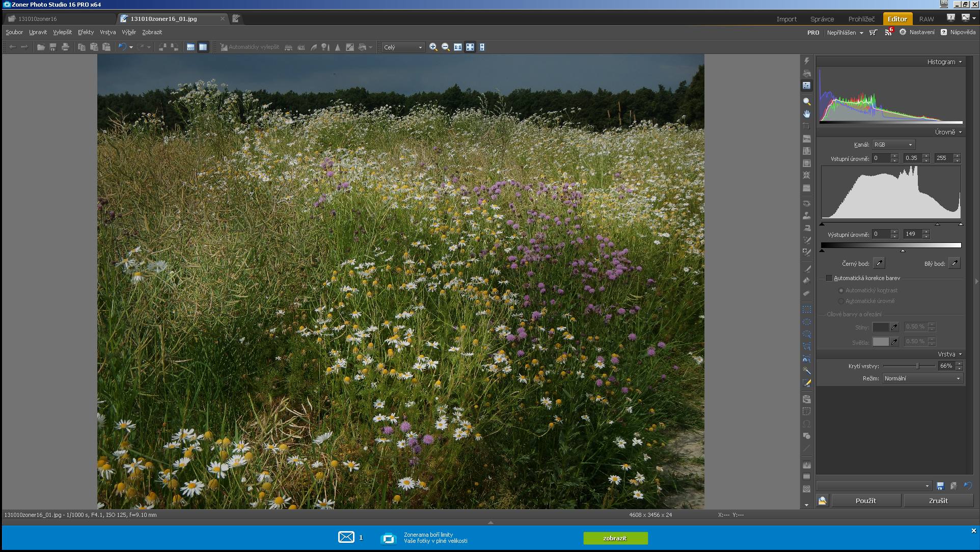This screenshot has width=980, height=552.
Task: Select the Pan hand tool
Action: pos(806,114)
